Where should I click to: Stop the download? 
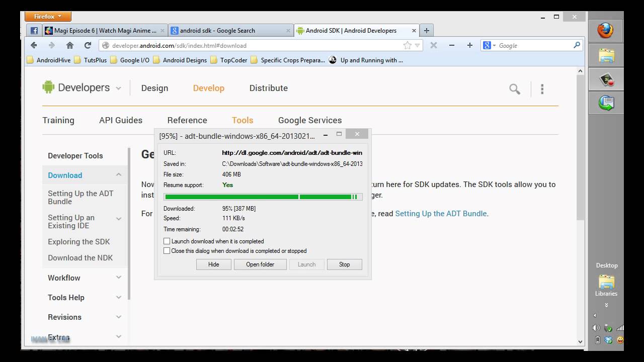[344, 264]
